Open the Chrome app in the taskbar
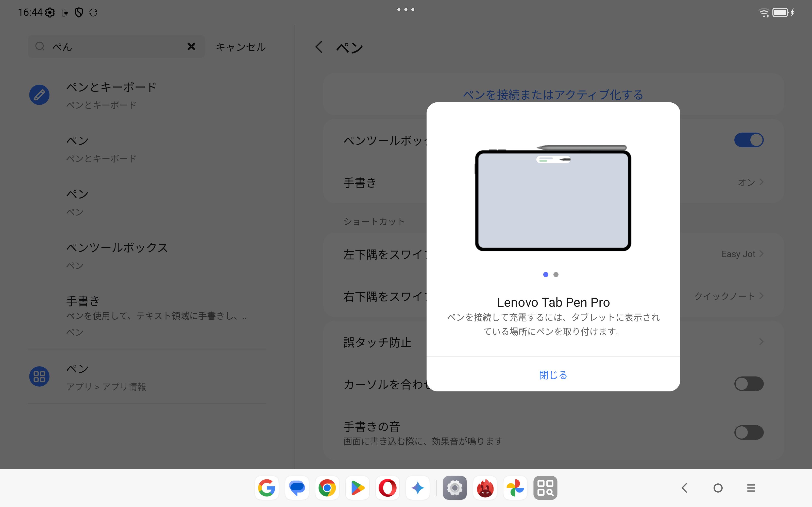The width and height of the screenshot is (812, 507). 327,488
